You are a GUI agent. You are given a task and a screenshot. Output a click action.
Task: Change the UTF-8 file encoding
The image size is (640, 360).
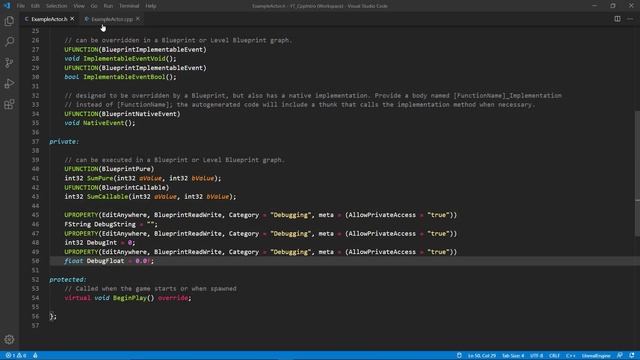(536, 356)
